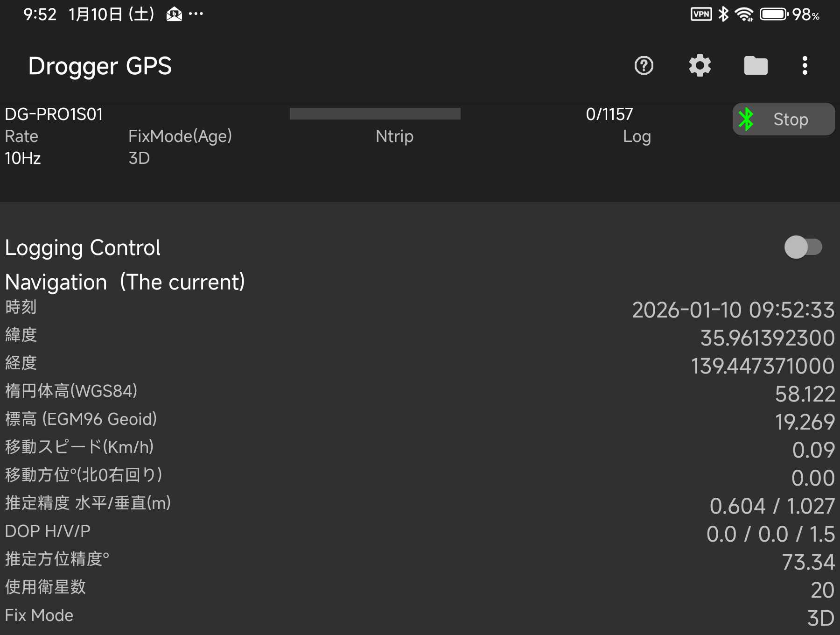Tap the Wi-Fi status icon
This screenshot has width=840, height=635.
(x=744, y=14)
